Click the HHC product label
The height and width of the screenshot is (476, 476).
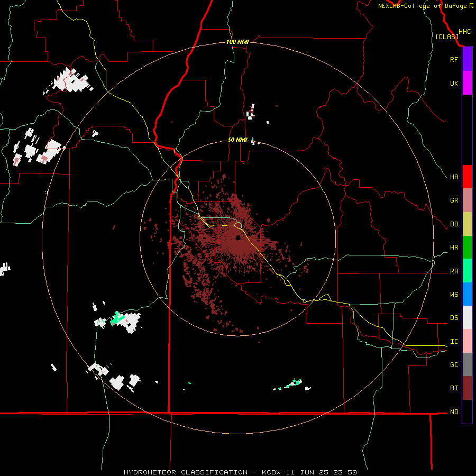[x=465, y=32]
